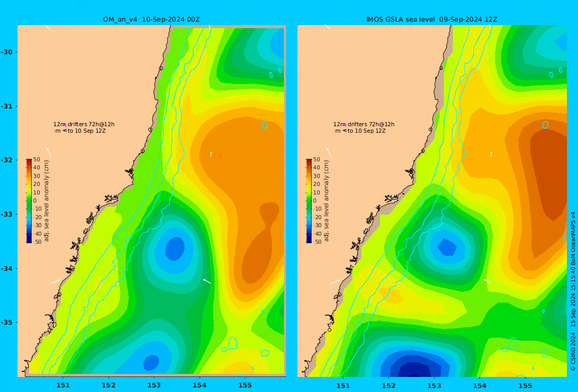Click longitude label '154' under the IMOS GSLA map

pos(479,385)
